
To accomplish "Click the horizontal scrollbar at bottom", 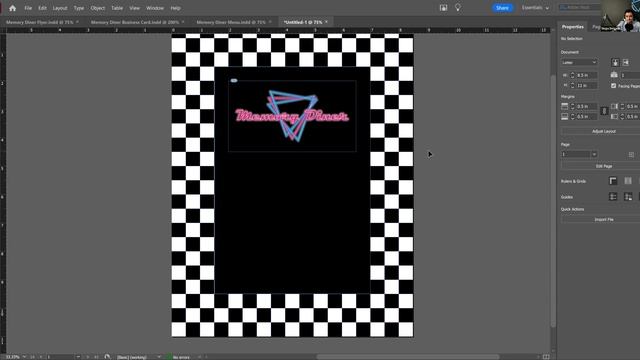I will (408, 357).
